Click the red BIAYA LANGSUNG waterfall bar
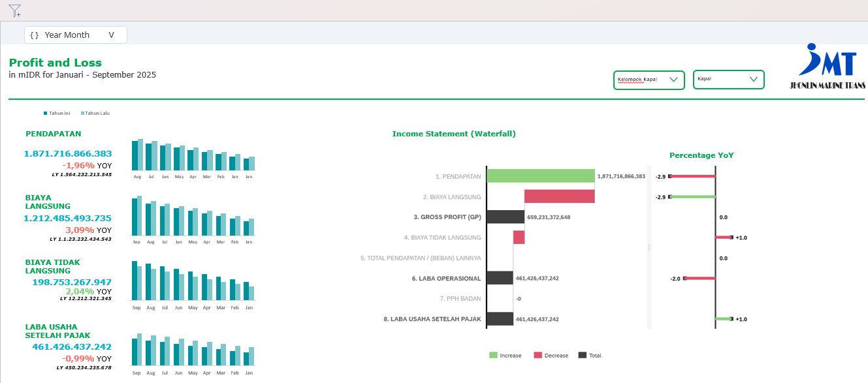868x383 pixels. pyautogui.click(x=560, y=196)
